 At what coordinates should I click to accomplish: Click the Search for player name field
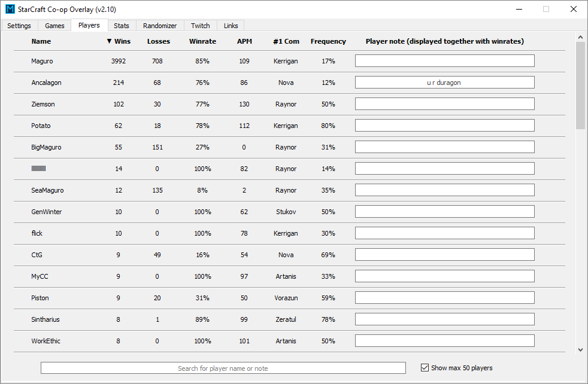223,368
